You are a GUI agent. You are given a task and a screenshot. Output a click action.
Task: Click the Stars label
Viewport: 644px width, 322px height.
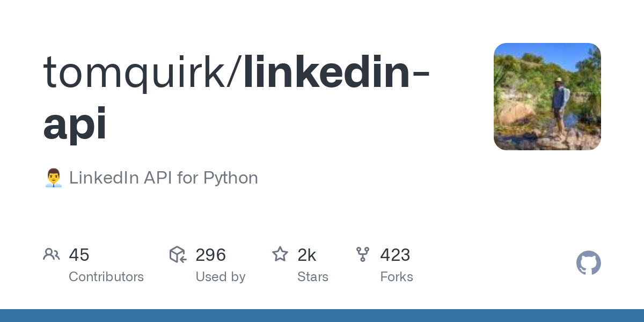click(313, 277)
